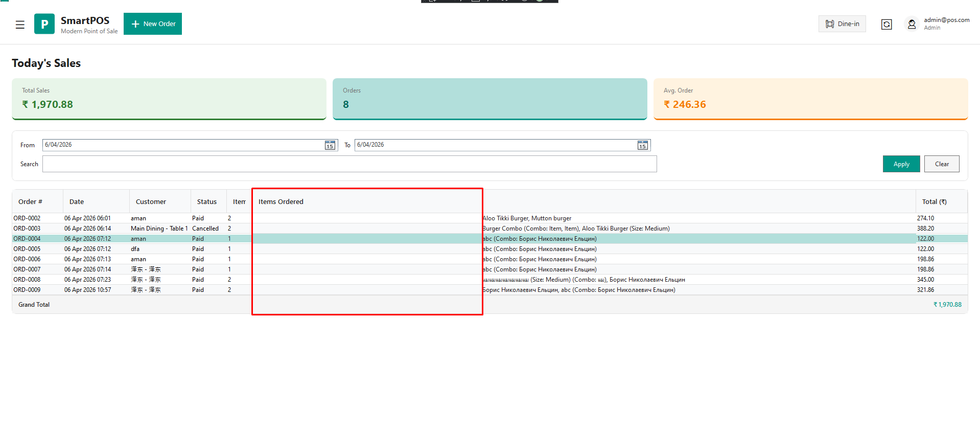Clear the sales filters
The height and width of the screenshot is (432, 980).
coord(941,164)
